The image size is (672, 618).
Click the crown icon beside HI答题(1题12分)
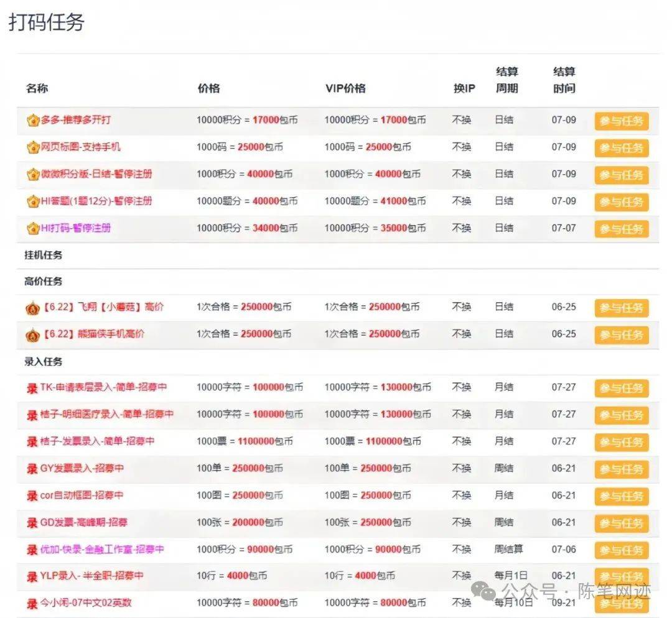click(x=33, y=201)
